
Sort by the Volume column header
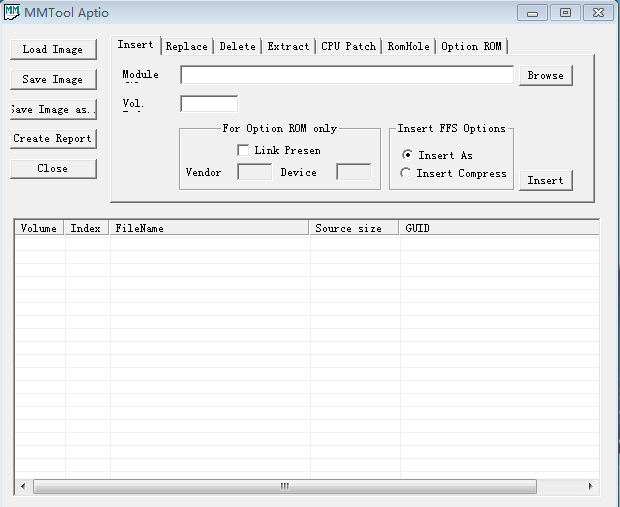pos(39,228)
